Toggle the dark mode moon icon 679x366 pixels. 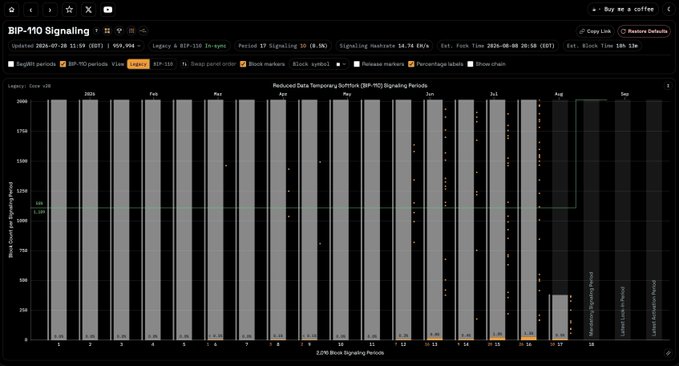coord(669,9)
